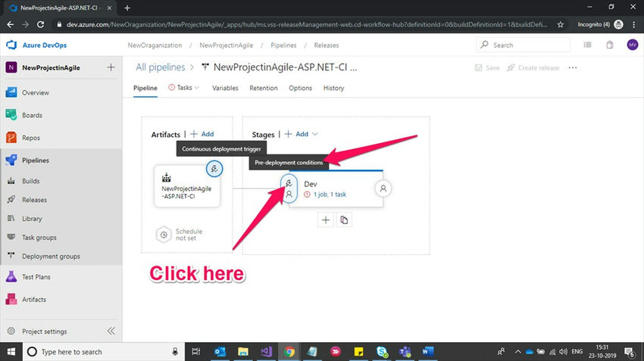Open Repos in the sidebar

tap(31, 138)
